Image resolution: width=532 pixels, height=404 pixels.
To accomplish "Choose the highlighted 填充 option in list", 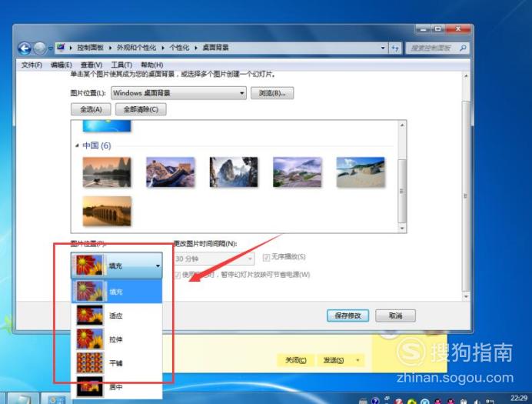I will (x=117, y=292).
